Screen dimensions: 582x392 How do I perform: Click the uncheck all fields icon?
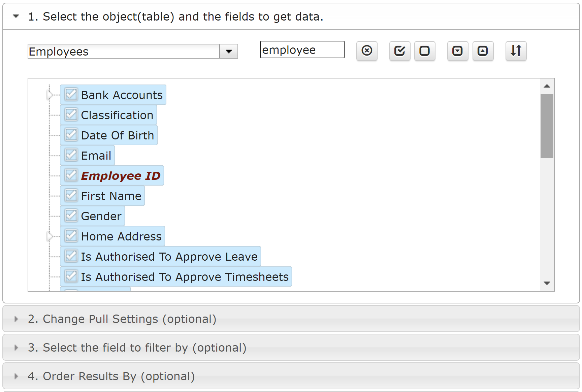point(425,51)
